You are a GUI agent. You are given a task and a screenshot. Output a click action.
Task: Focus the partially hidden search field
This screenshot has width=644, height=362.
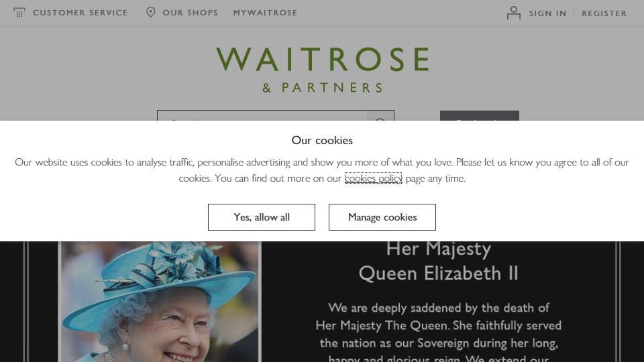click(x=262, y=116)
